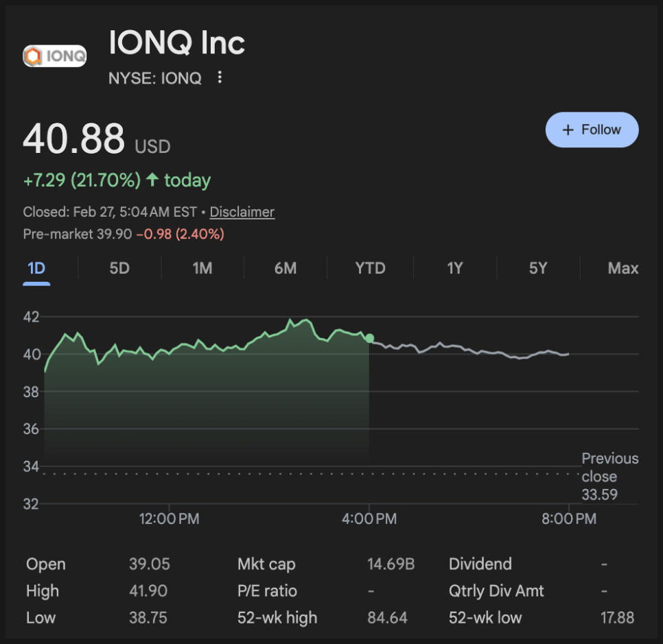Click the IONQ company logo
663x644 pixels.
(55, 56)
